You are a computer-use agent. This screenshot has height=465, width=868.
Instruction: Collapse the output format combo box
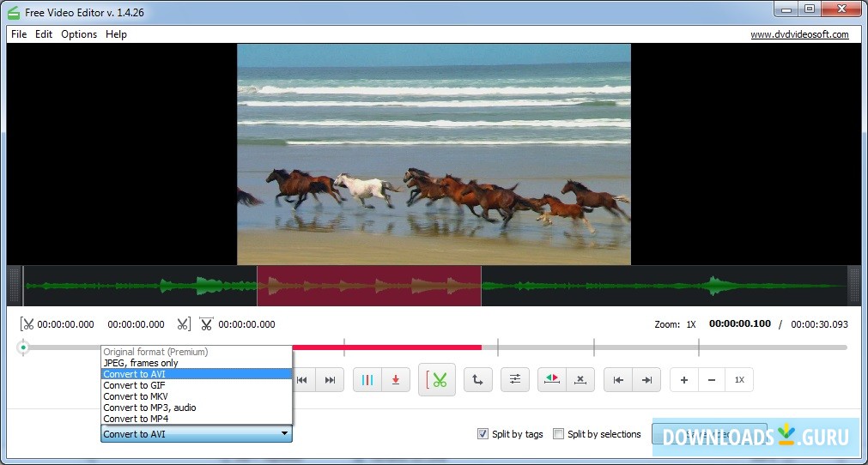[x=284, y=433]
